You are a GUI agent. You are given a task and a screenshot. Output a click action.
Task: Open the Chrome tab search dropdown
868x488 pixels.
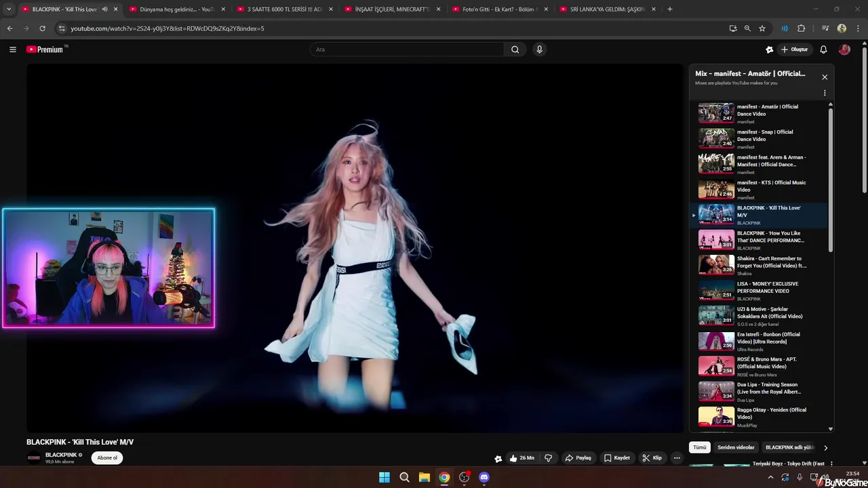9,9
